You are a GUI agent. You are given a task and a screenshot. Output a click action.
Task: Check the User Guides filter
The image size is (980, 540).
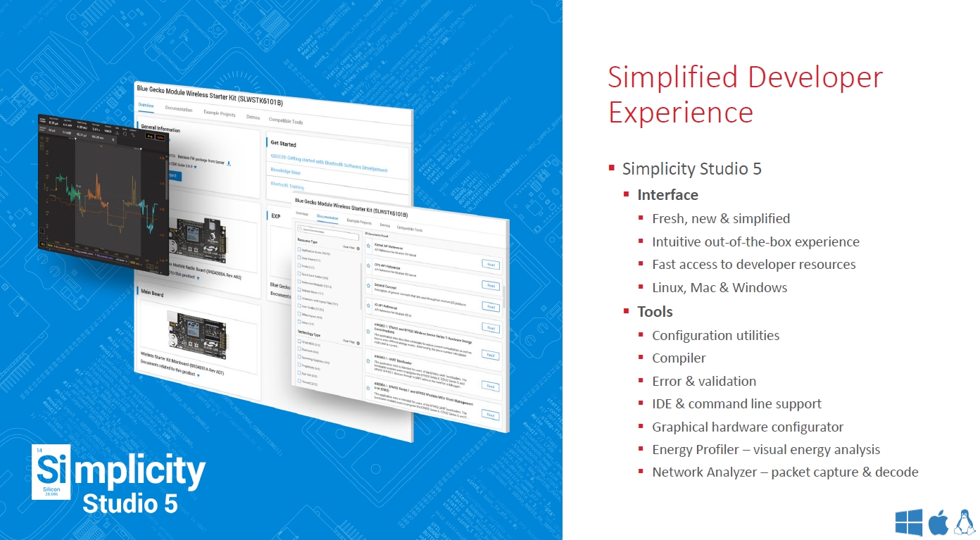299,306
